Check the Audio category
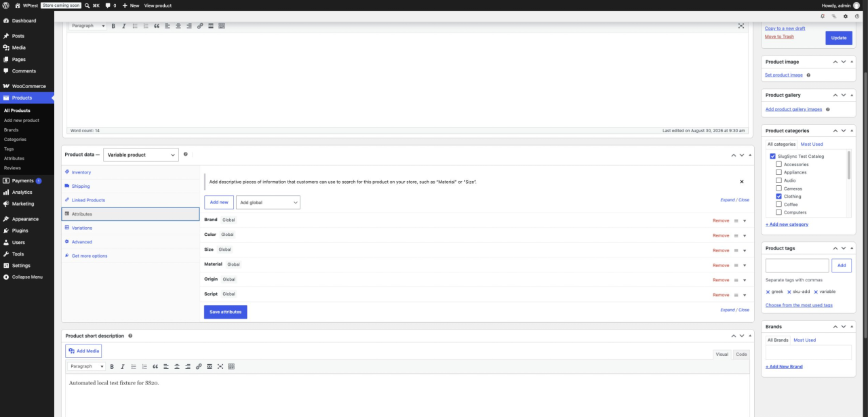This screenshot has height=417, width=868. coord(778,180)
